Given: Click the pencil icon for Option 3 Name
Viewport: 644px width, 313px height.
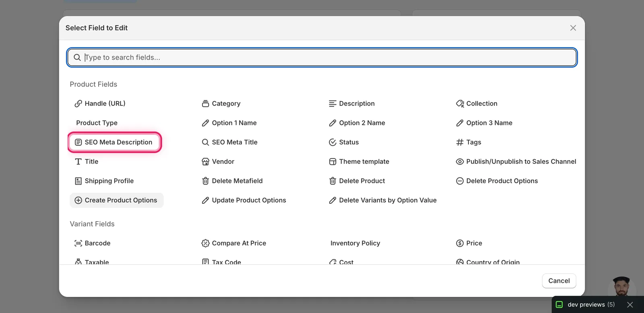Looking at the screenshot, I should (x=460, y=123).
